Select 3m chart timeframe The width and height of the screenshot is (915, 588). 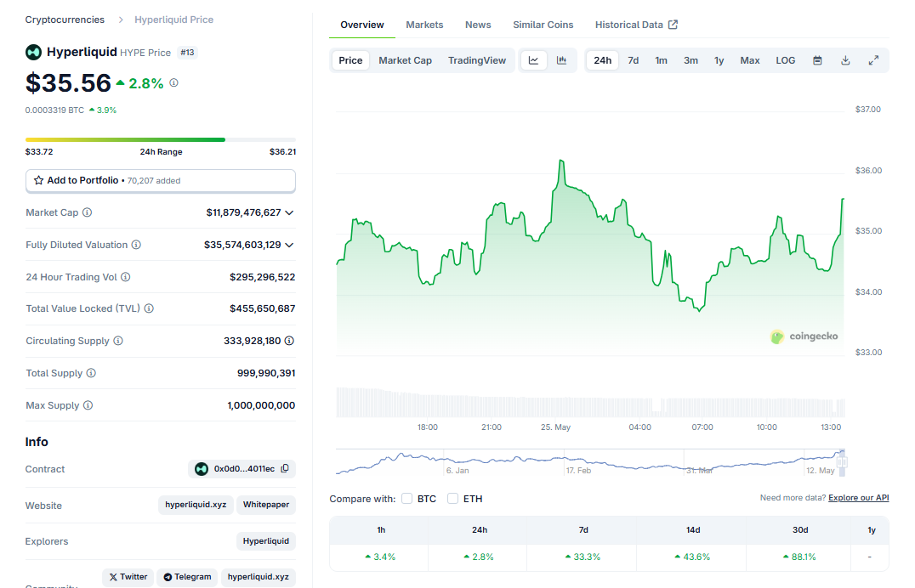point(691,60)
